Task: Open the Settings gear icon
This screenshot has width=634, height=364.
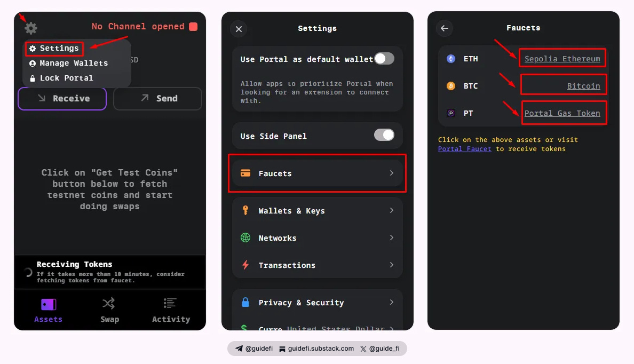Action: pos(30,28)
